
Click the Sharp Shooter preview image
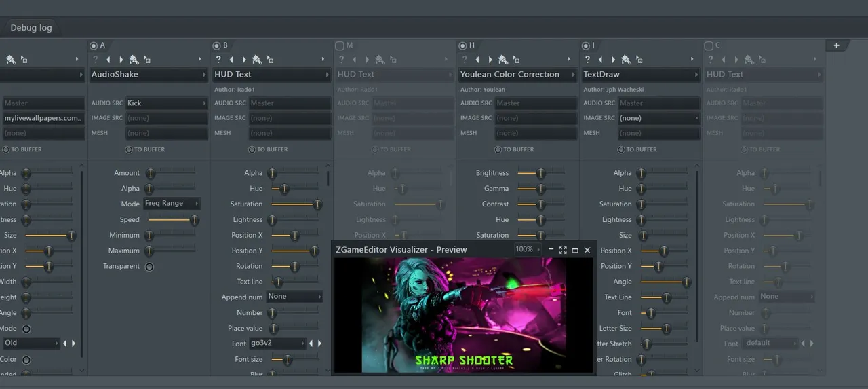coord(465,315)
